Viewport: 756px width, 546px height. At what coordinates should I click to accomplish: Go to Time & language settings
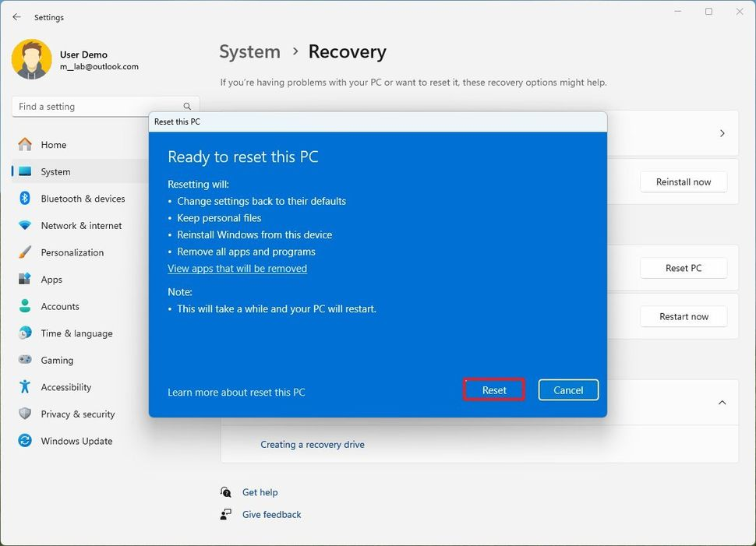pos(76,333)
